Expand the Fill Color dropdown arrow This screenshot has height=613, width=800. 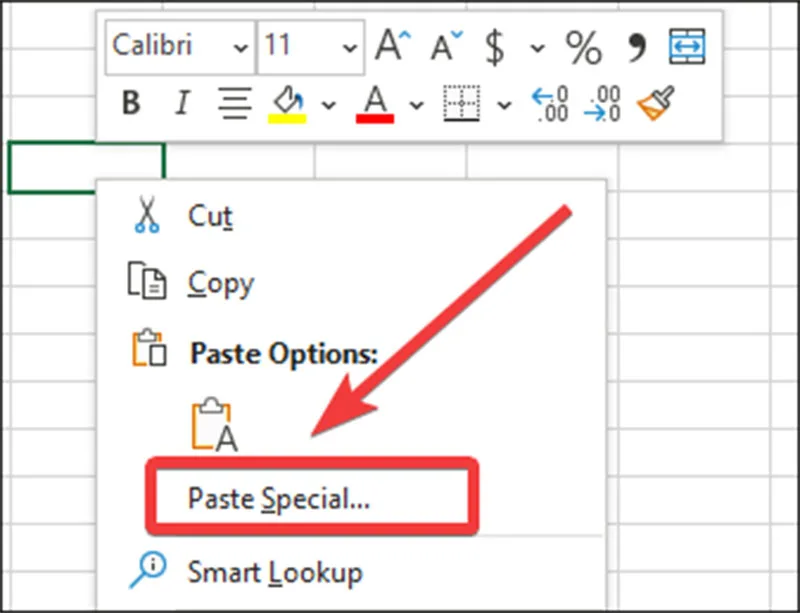click(329, 105)
